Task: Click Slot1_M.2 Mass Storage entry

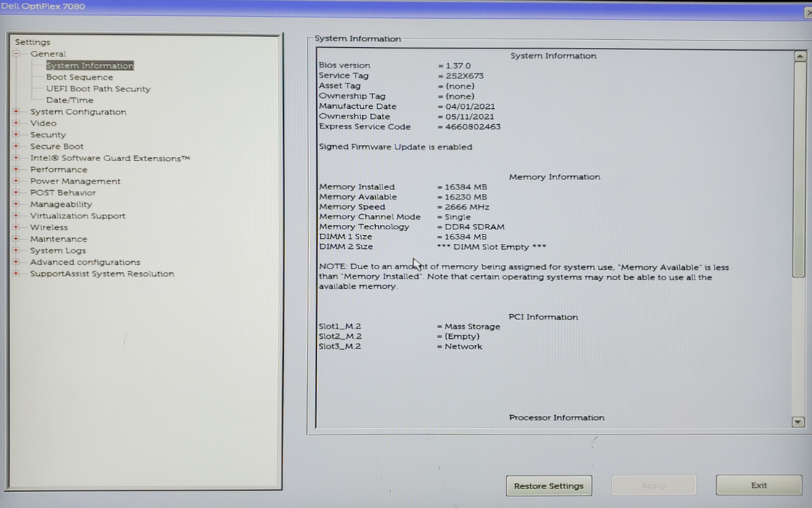Action: coord(409,327)
